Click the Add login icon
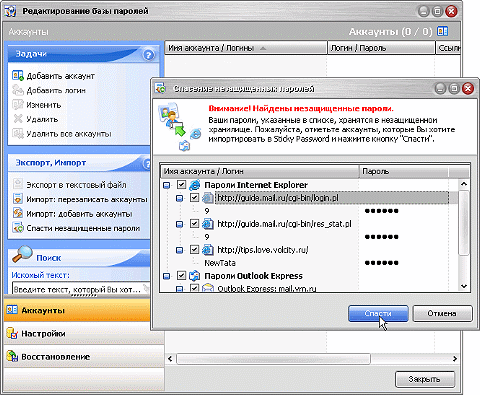Image resolution: width=480 pixels, height=395 pixels. 18,90
